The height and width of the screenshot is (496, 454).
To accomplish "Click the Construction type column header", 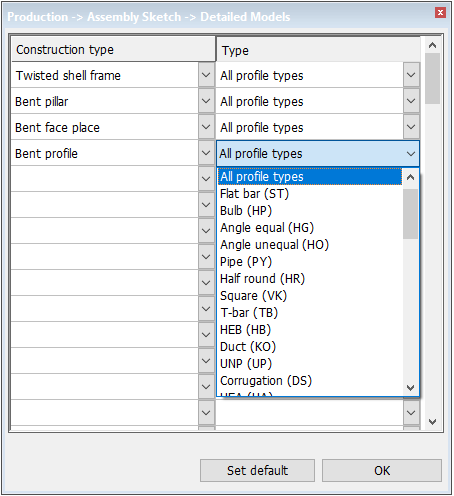I will click(113, 50).
